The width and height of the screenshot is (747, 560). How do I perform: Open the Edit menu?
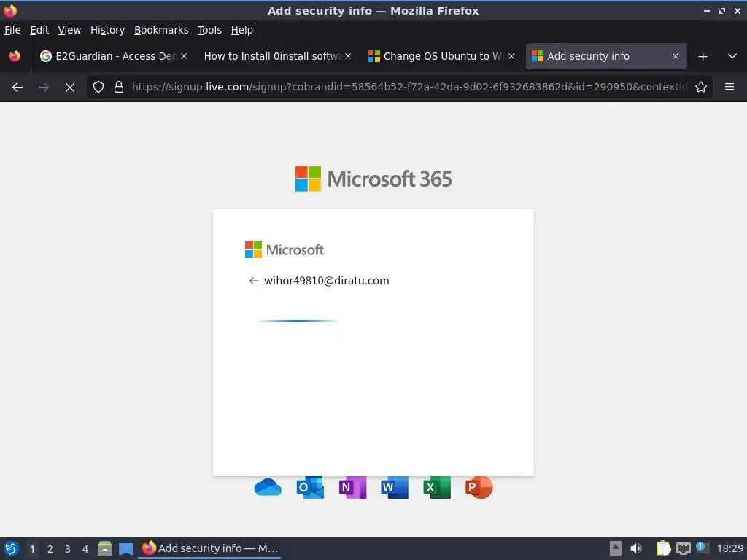(x=39, y=30)
